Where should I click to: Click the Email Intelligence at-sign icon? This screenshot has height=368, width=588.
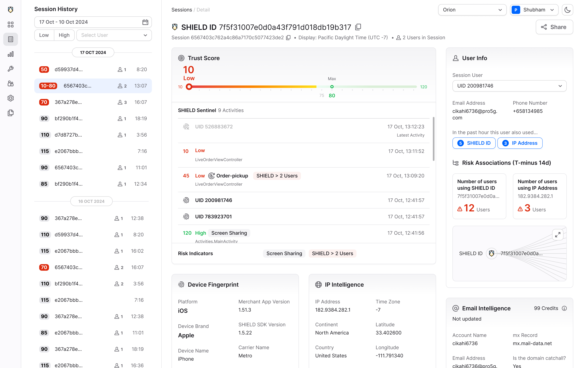pyautogui.click(x=456, y=308)
